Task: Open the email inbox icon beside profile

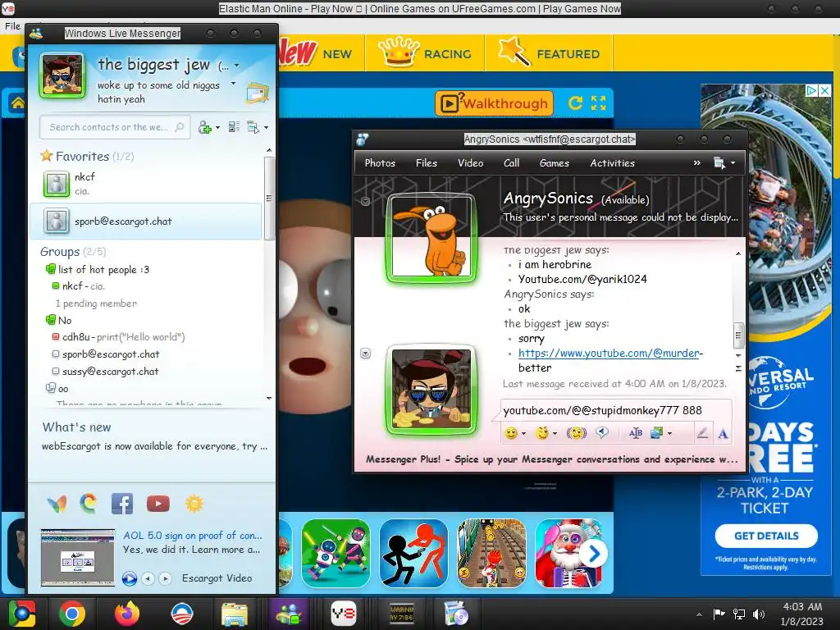Action: click(258, 94)
